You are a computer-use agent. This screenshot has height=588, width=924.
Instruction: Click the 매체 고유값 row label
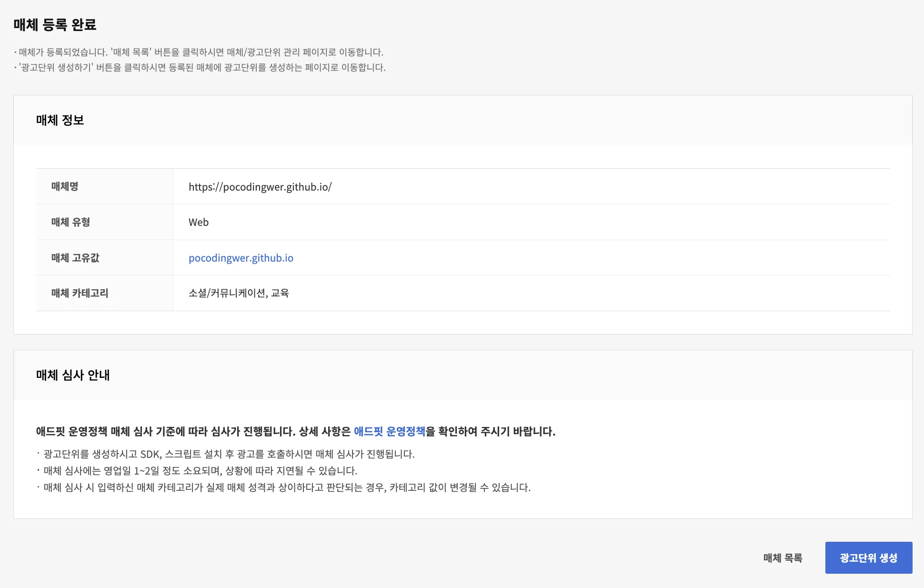(75, 258)
